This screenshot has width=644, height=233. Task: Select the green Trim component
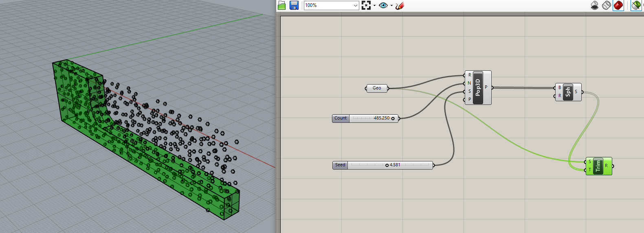[598, 166]
